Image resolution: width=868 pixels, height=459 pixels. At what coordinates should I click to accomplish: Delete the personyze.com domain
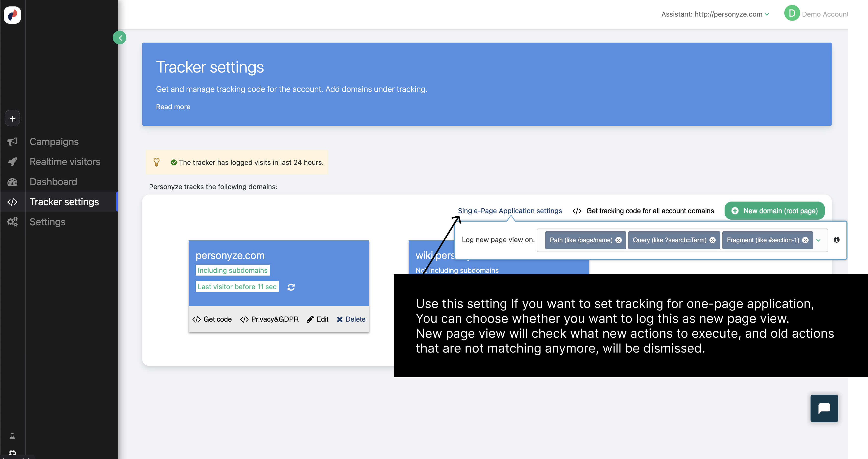click(351, 319)
